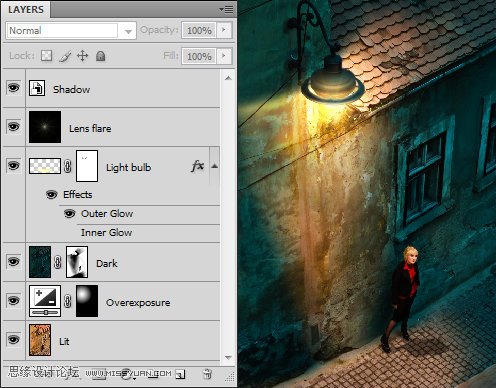Hide the Shadow layer
Viewport: 496px width, 388px height.
click(x=13, y=88)
